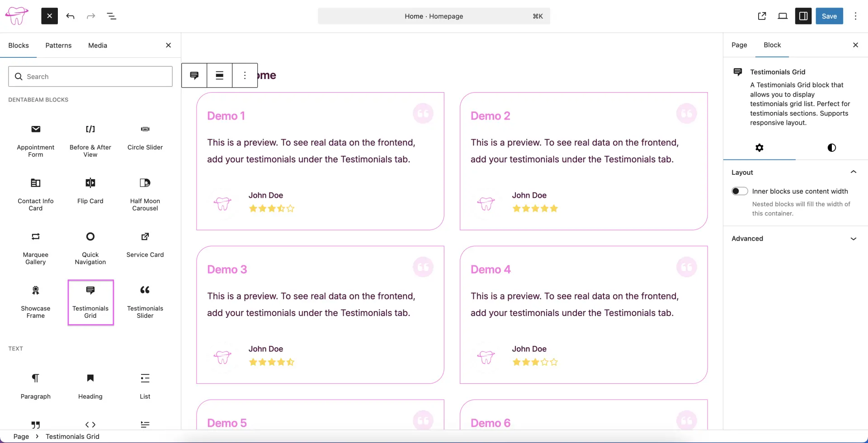Viewport: 868px width, 443px height.
Task: Open the block toolbar options menu
Action: (245, 75)
